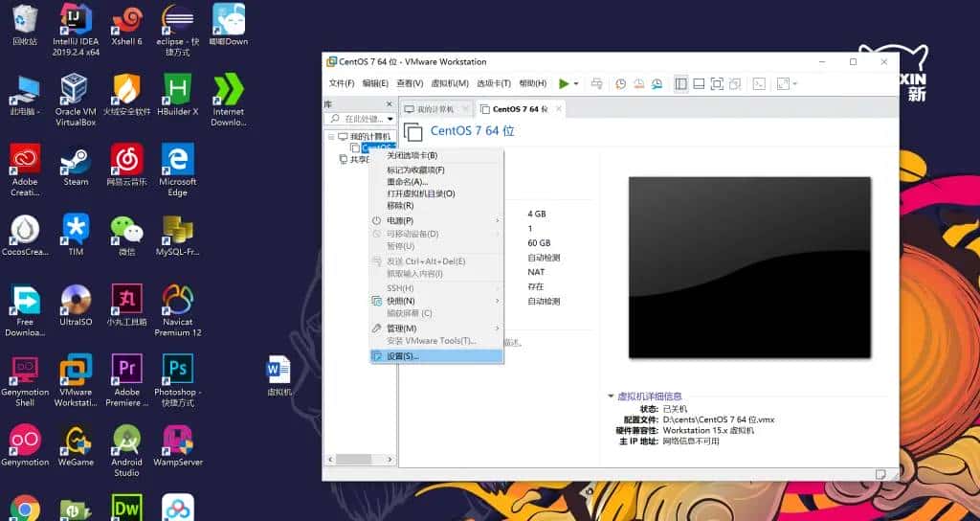This screenshot has height=521, width=980.
Task: Select the IntelliJ IDEA desktop icon
Action: pos(76,30)
